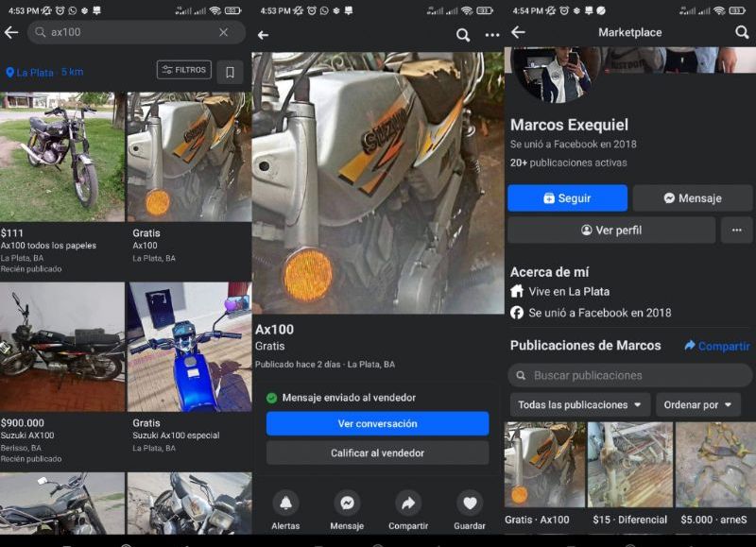Go back from the Ax100 listing detail
Image resolution: width=756 pixels, height=547 pixels.
pos(264,35)
